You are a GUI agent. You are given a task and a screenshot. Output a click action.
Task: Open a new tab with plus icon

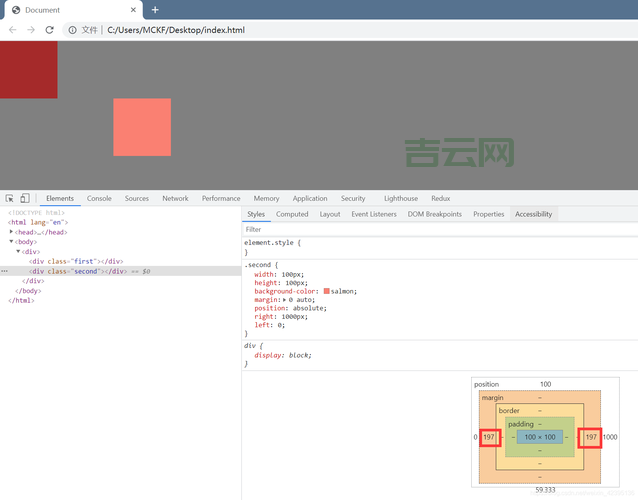155,10
